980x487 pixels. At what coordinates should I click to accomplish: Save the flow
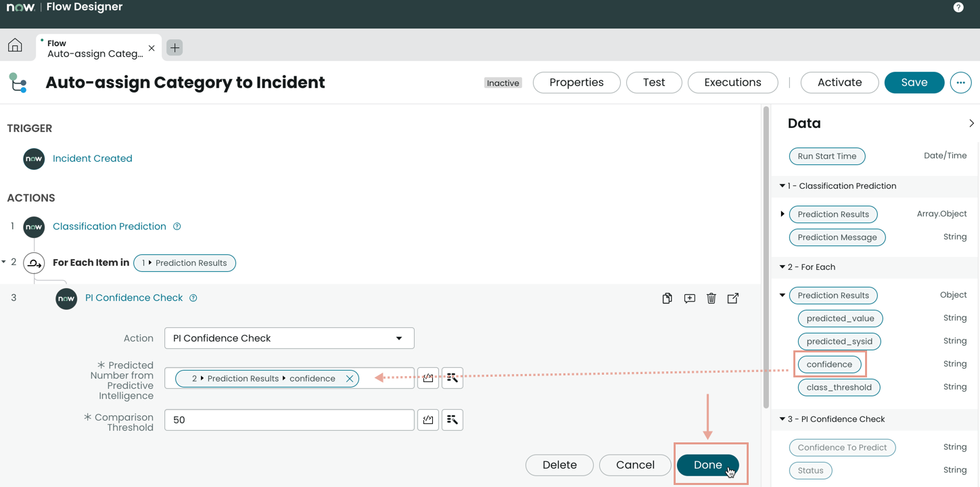click(x=914, y=83)
